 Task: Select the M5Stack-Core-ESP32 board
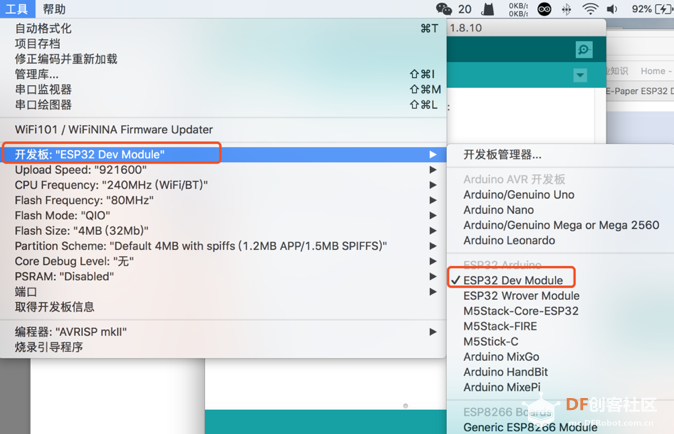[x=561, y=311]
